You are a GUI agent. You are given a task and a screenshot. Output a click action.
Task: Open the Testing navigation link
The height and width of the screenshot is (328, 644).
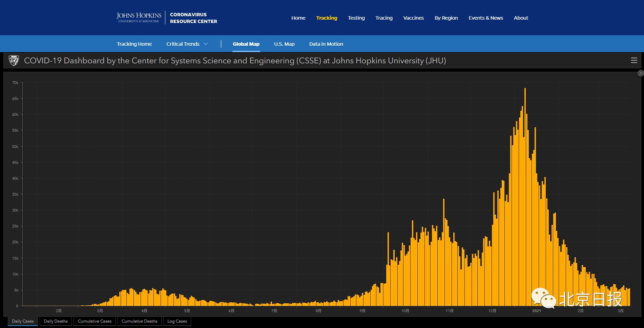tap(356, 18)
